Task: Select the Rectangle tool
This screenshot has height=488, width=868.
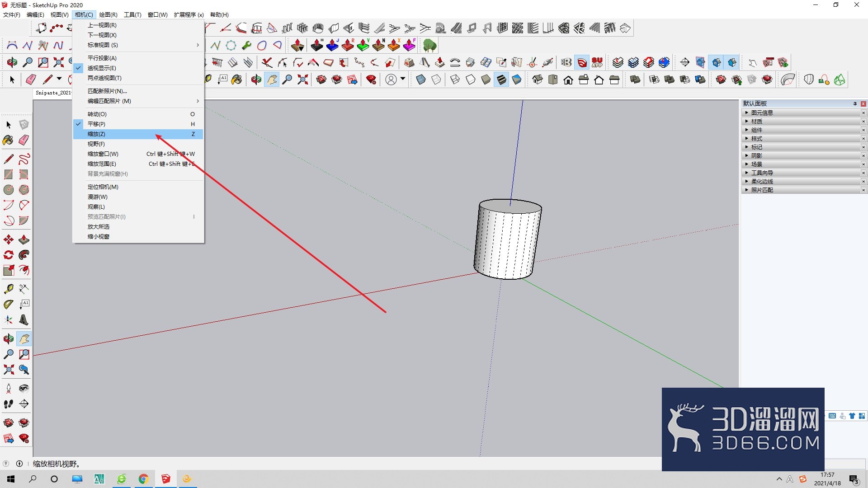Action: [9, 174]
